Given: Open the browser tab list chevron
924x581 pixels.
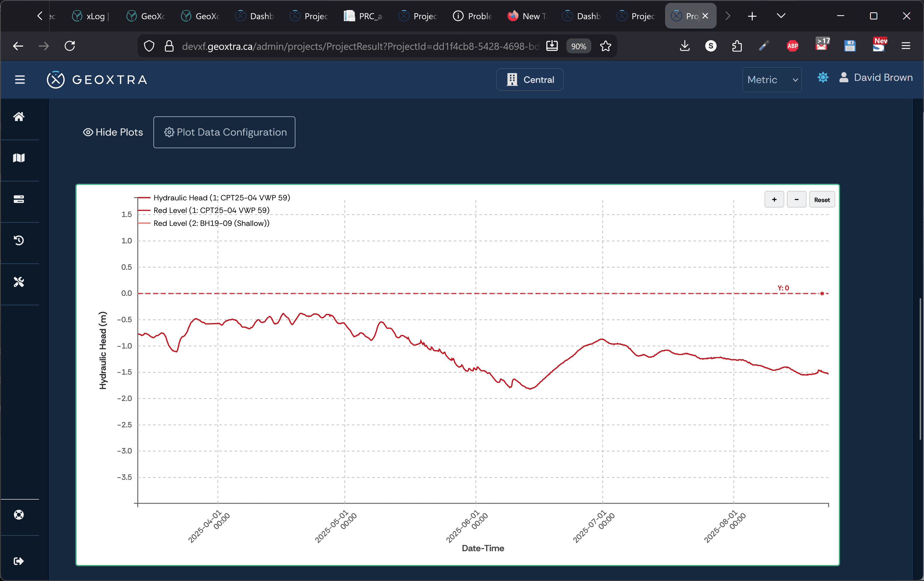Looking at the screenshot, I should (781, 16).
